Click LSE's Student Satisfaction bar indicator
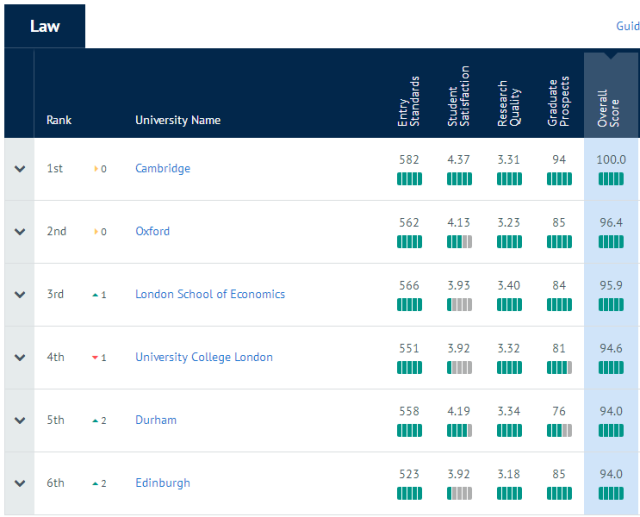This screenshot has height=517, width=640. (x=459, y=304)
